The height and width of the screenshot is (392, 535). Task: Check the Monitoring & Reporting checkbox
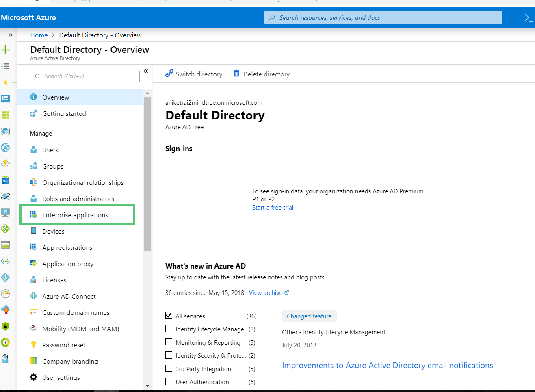click(169, 342)
